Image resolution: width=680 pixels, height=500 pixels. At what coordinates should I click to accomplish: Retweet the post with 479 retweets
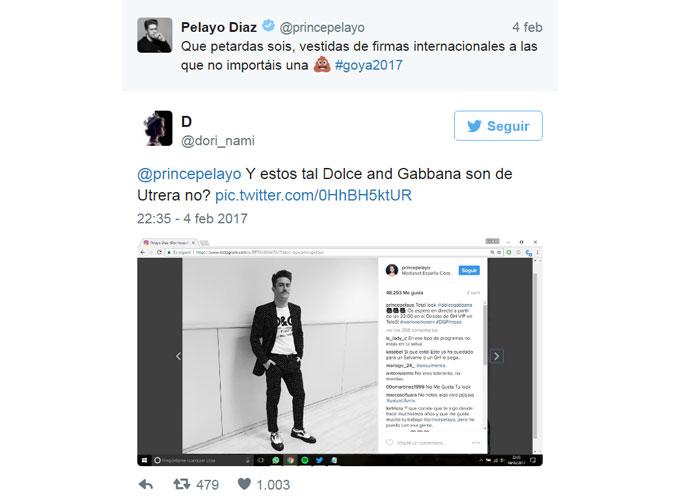[x=182, y=484]
